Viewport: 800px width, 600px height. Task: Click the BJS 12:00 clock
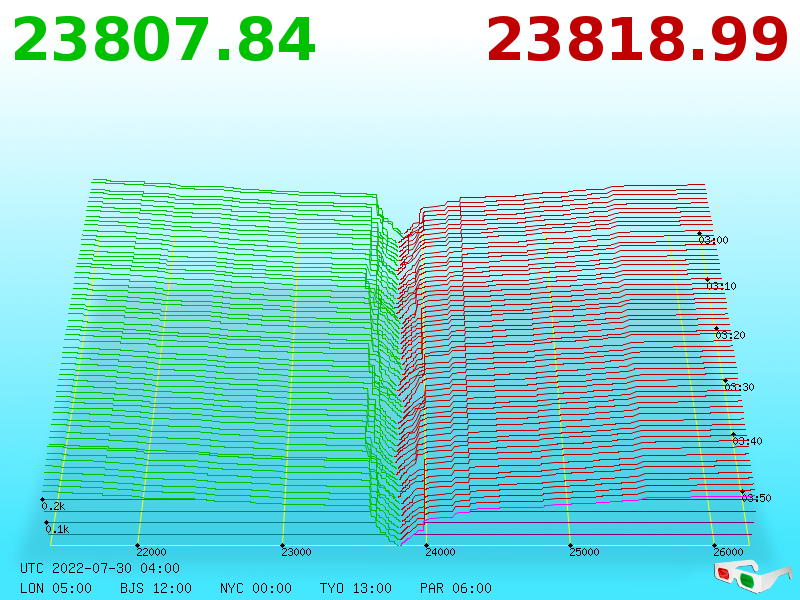click(x=156, y=588)
